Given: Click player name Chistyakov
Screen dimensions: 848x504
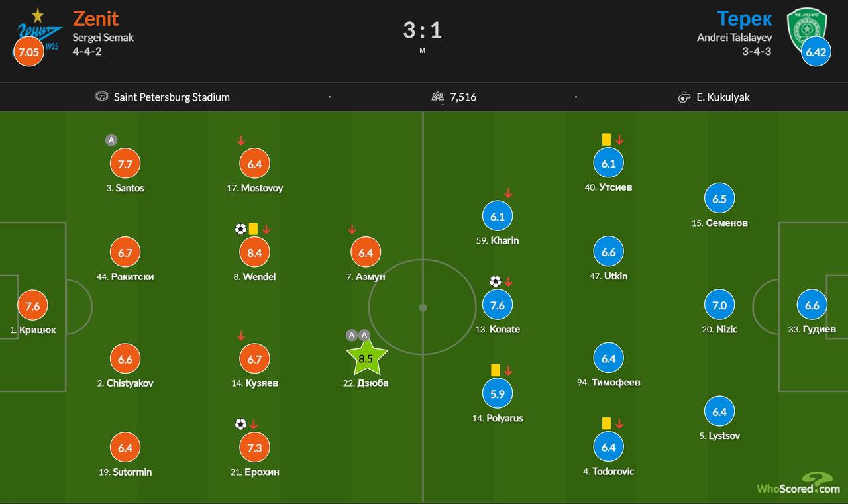Looking at the screenshot, I should tap(130, 383).
